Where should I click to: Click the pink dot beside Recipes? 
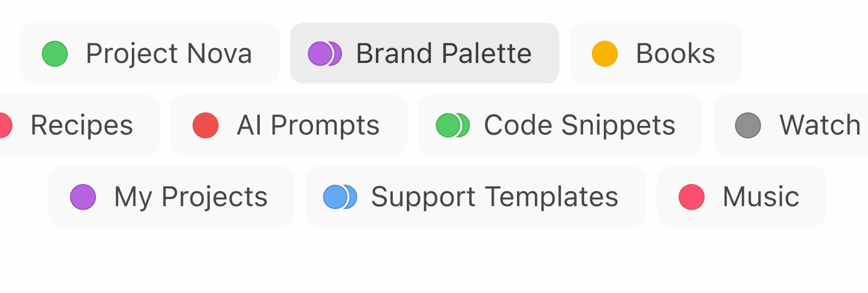[5, 125]
